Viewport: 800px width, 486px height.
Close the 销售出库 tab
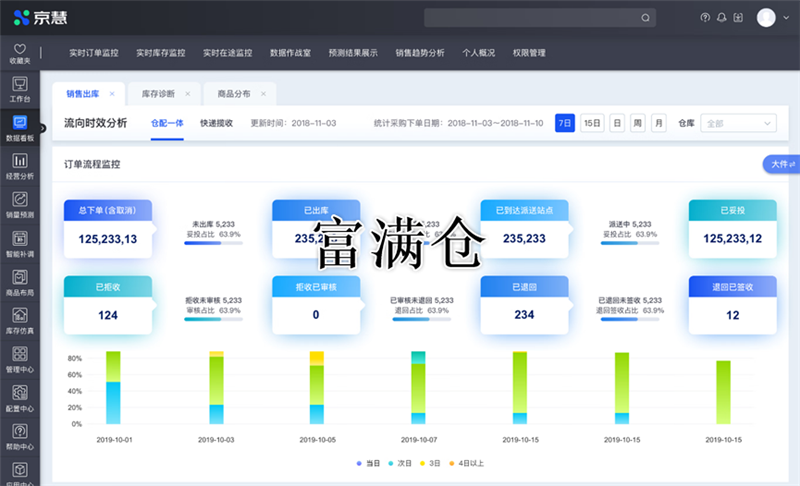pyautogui.click(x=112, y=94)
